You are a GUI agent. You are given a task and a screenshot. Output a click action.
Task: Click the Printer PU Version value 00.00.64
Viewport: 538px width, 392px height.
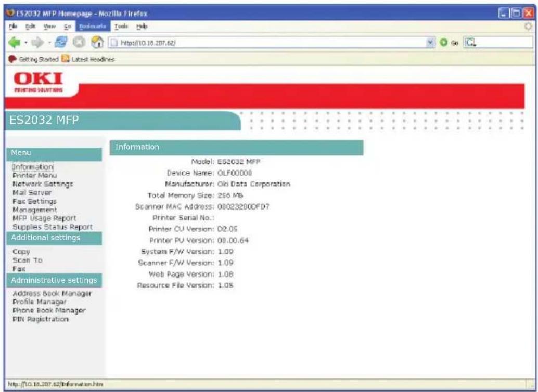point(233,240)
